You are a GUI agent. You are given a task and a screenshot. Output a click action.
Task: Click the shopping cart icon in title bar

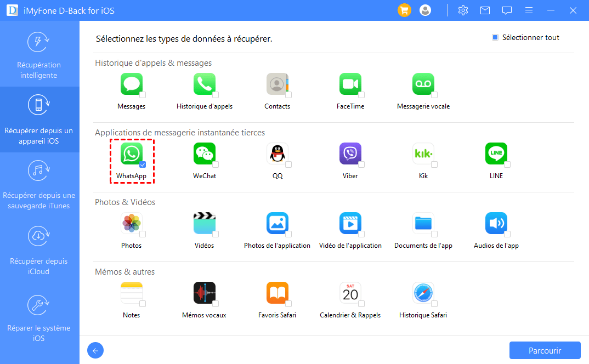(404, 10)
